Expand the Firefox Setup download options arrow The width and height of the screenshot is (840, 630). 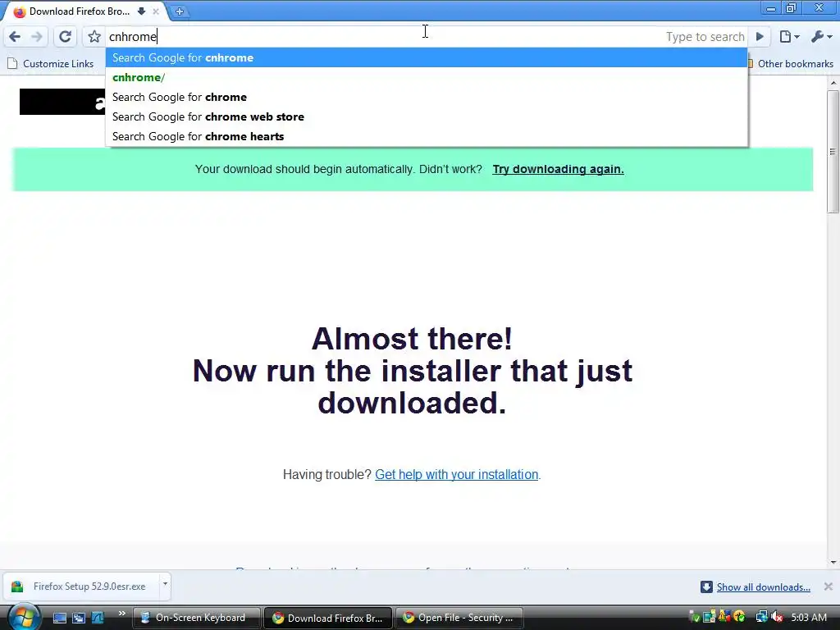point(165,584)
